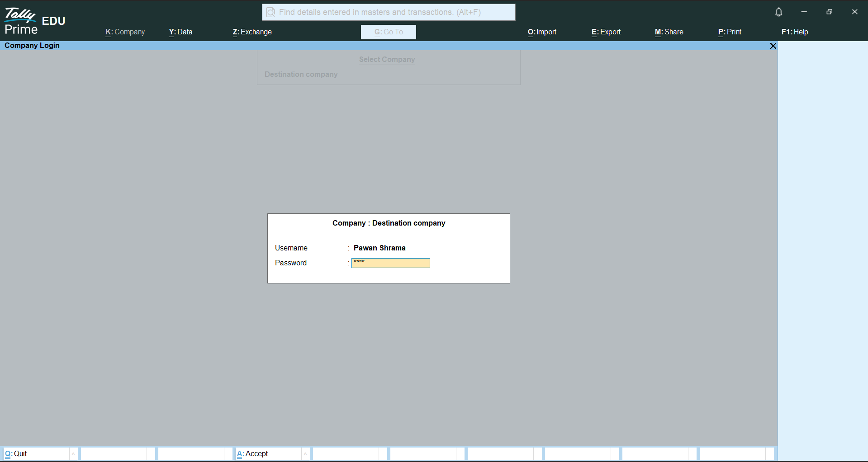
Task: Open the K: Company menu
Action: click(x=125, y=32)
